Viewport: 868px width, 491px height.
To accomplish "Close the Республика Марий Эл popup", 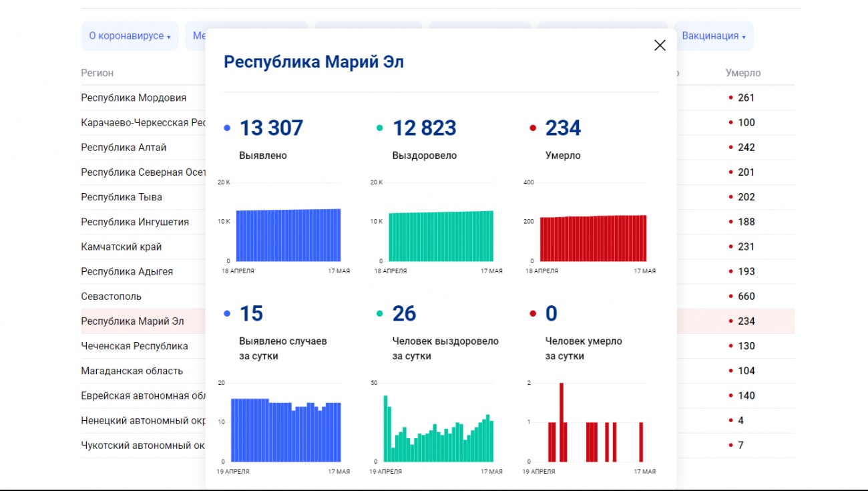I will coord(660,45).
